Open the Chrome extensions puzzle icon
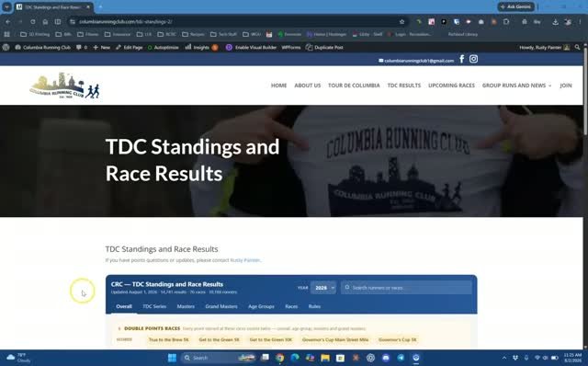Screen dimensions: 588x366 point(506,22)
